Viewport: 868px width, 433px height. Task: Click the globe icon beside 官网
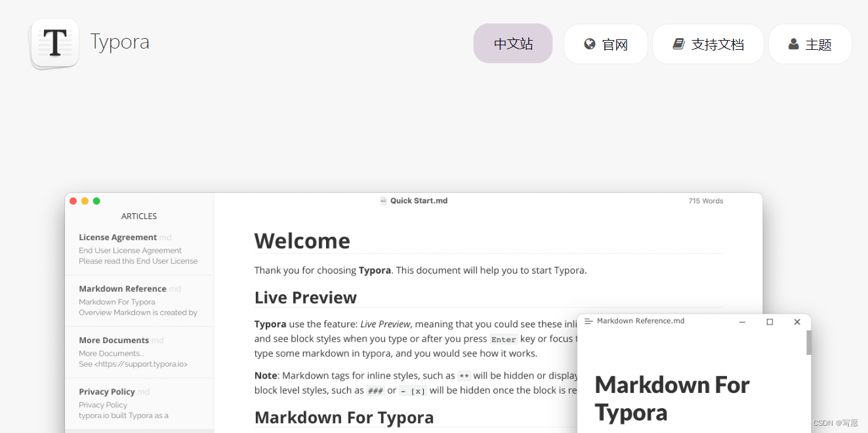[590, 44]
